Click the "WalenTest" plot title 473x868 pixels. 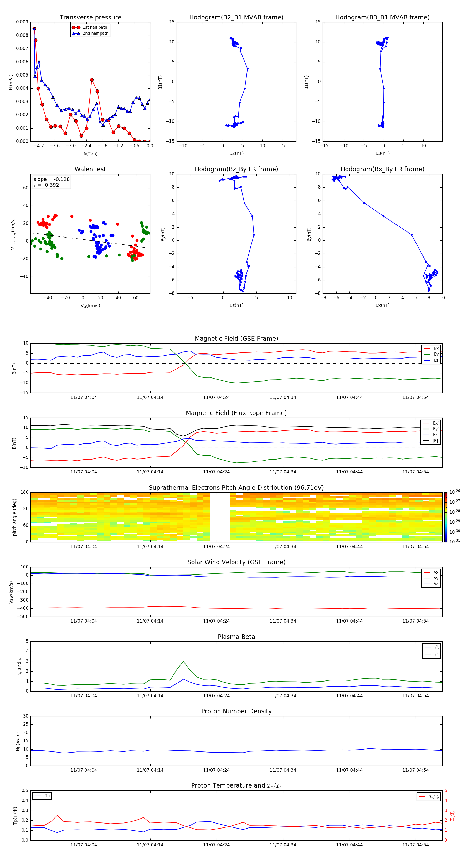point(90,169)
